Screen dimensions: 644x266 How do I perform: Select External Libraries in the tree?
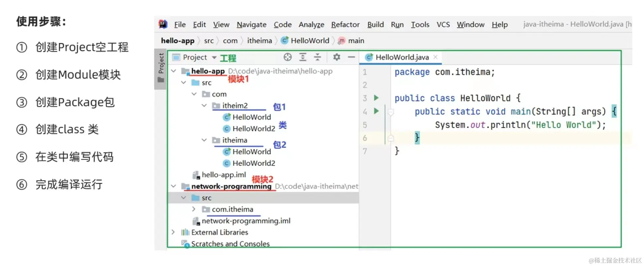click(220, 232)
